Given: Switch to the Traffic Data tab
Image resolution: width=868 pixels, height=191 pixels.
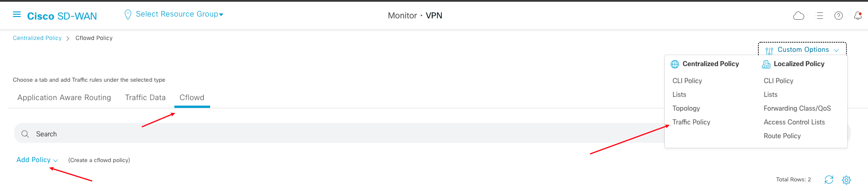Looking at the screenshot, I should [145, 97].
